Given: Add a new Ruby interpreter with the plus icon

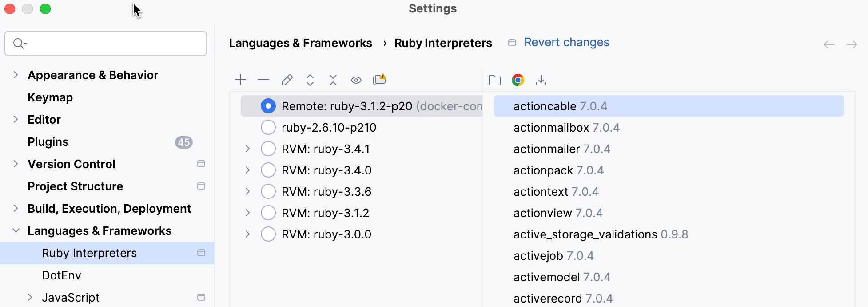Looking at the screenshot, I should click(x=240, y=80).
